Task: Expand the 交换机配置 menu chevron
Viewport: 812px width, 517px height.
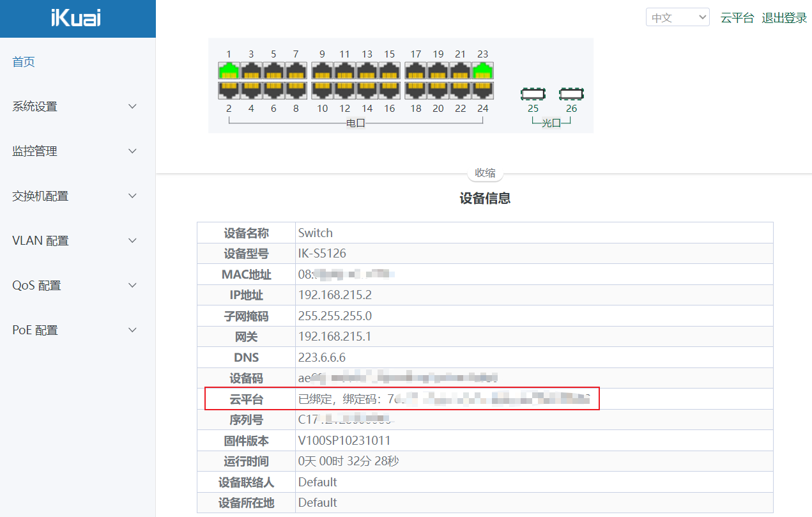Action: tap(132, 196)
